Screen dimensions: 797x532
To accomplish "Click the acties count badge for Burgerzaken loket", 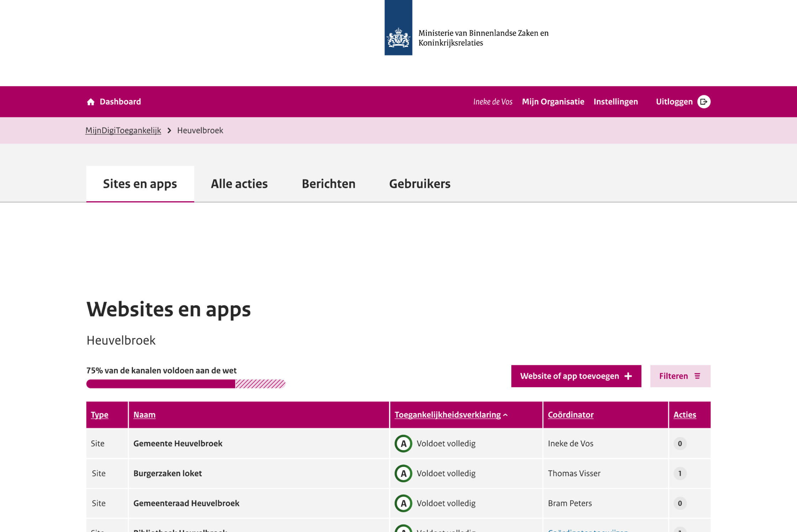I will tap(680, 473).
